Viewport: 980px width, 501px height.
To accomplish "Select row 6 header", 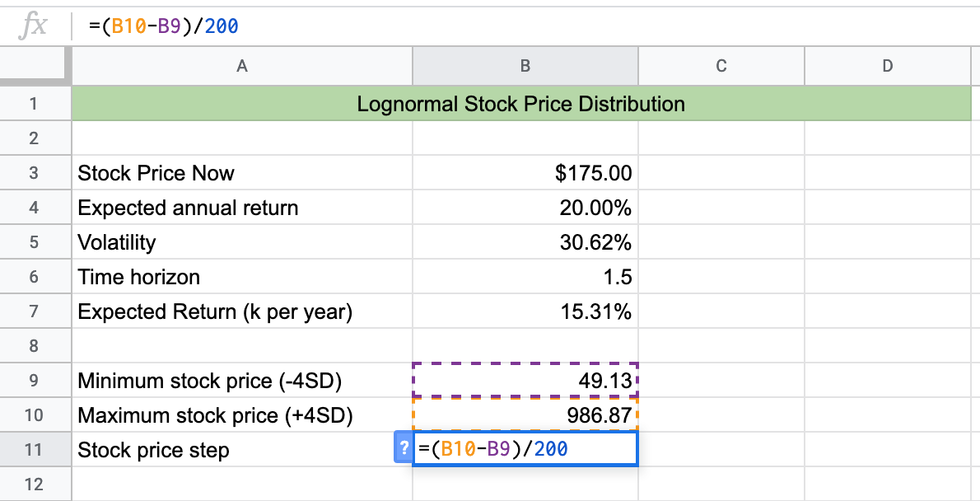I will pos(35,277).
